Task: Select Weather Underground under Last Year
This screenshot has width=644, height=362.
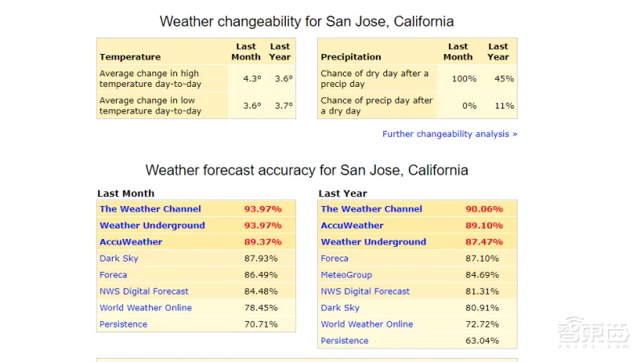Action: (374, 241)
